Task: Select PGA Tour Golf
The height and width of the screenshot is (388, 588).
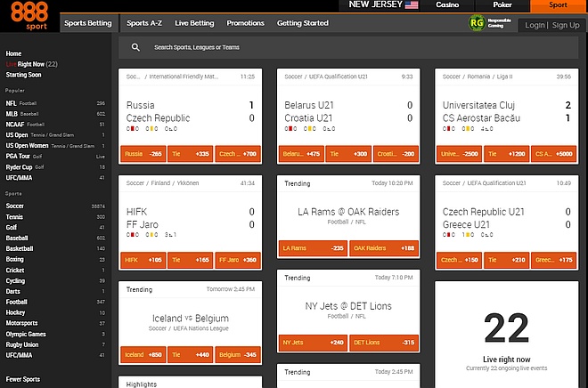Action: [x=55, y=156]
